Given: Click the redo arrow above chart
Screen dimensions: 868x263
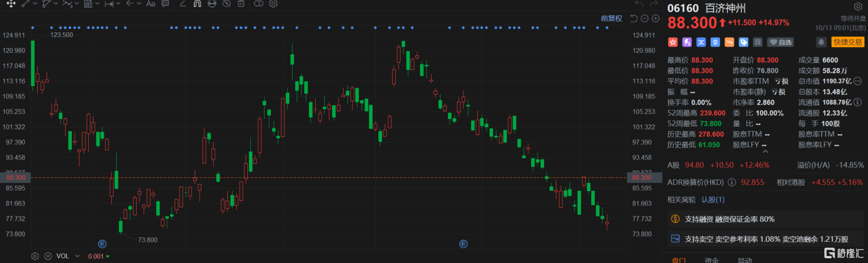Looking at the screenshot, I should [655, 5].
